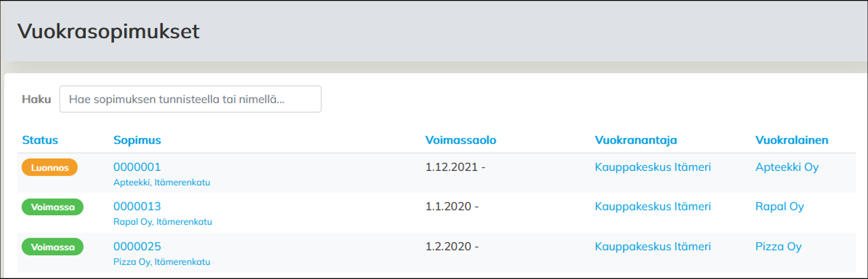
Task: Click Voimassa badge for contract 0000013
Action: 53,207
